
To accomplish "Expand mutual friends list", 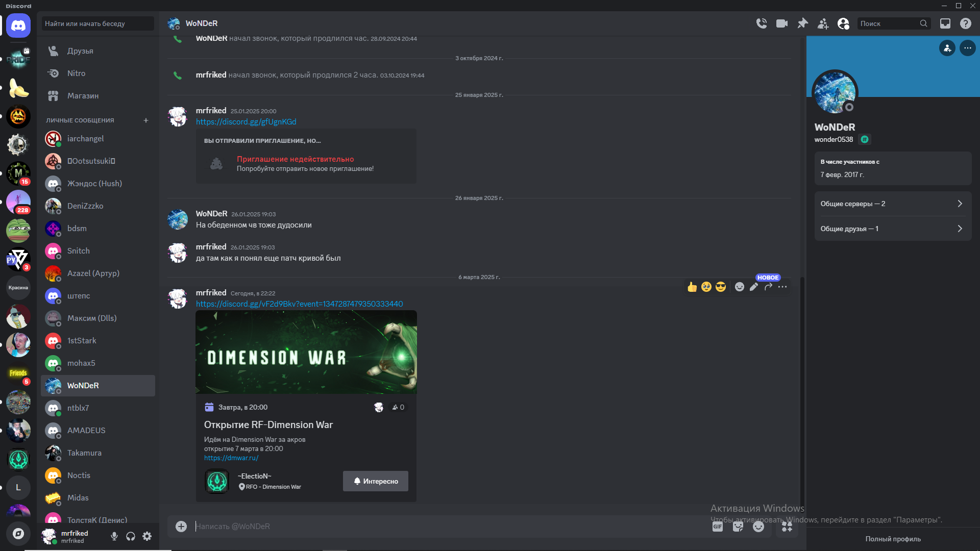I will tap(893, 229).
